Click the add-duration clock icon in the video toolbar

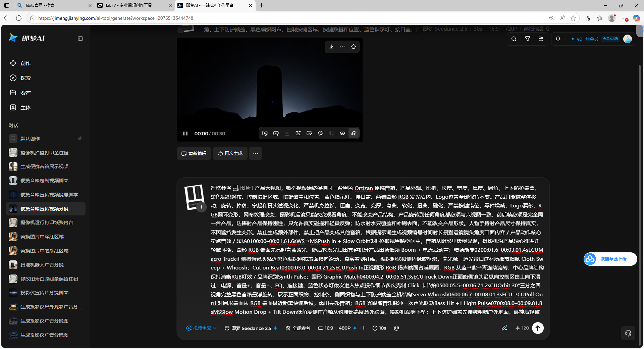(298, 133)
